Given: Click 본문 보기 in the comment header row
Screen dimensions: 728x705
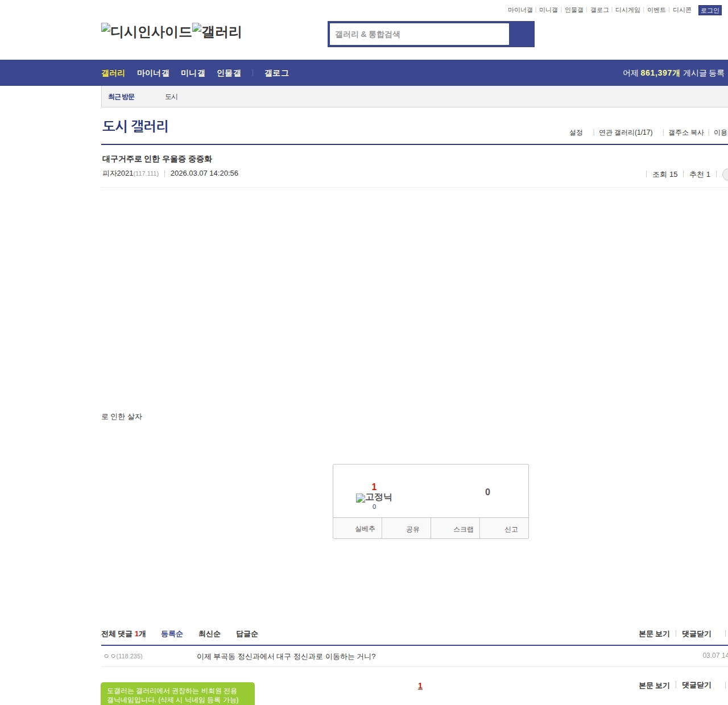Looking at the screenshot, I should pos(654,634).
